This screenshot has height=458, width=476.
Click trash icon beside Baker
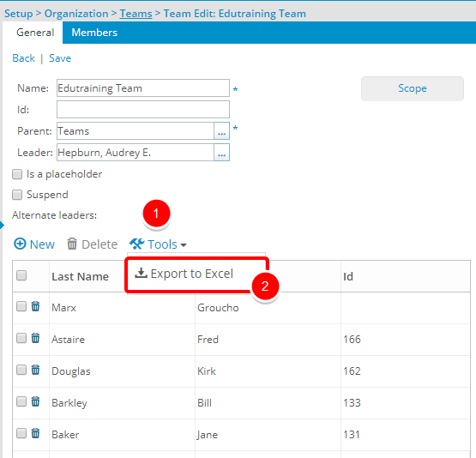[35, 433]
